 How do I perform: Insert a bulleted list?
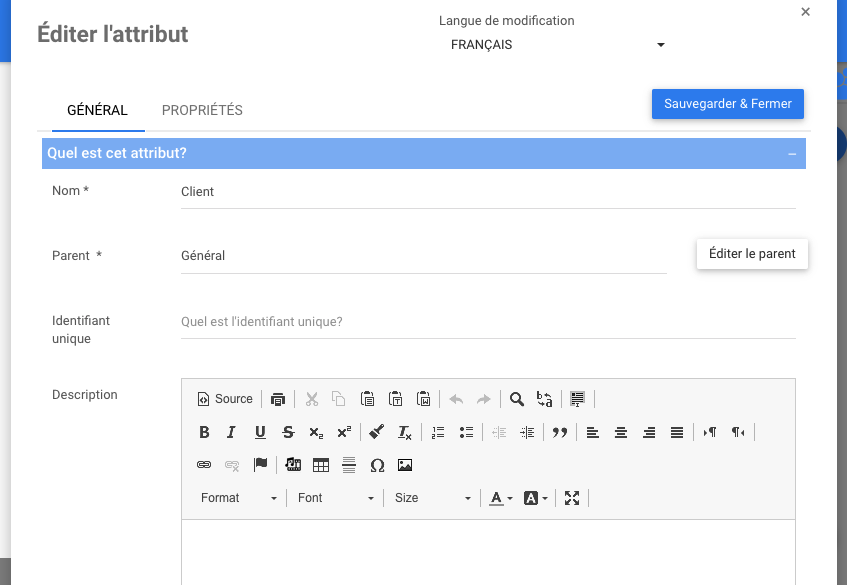click(x=466, y=432)
